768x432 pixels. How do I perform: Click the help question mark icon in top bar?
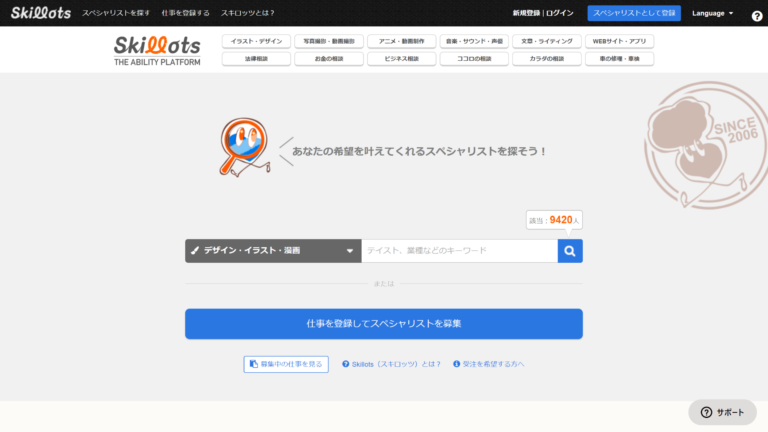[756, 16]
